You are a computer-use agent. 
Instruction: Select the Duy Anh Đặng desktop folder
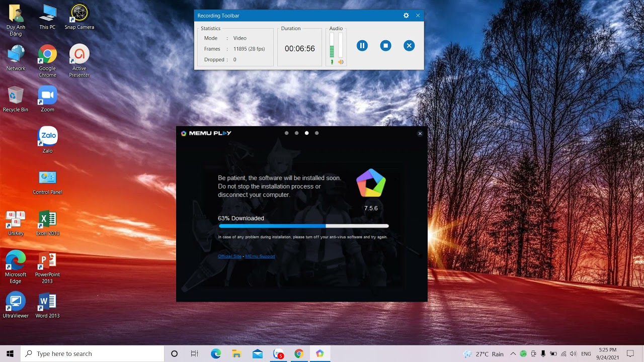point(16,20)
